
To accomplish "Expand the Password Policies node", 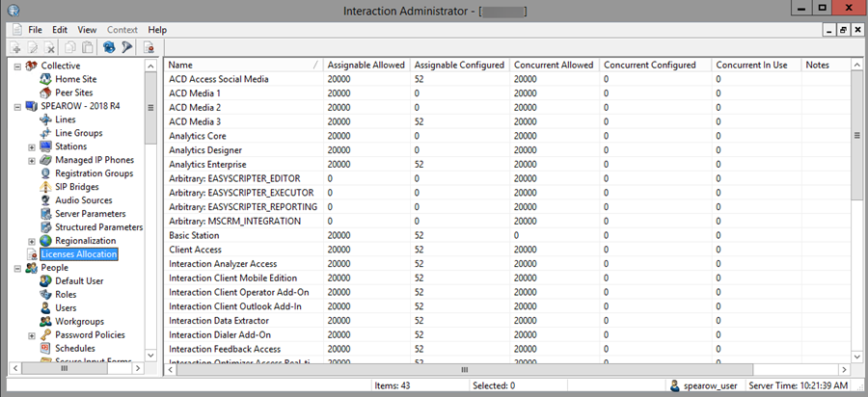I will click(x=32, y=335).
